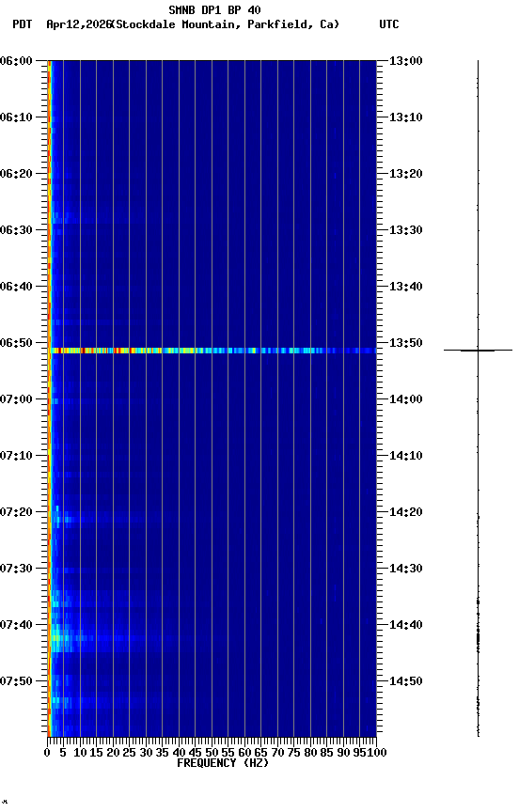Image resolution: width=519 pixels, height=812 pixels.
Task: Click the 06:00 PDT time label
Action: coord(16,61)
